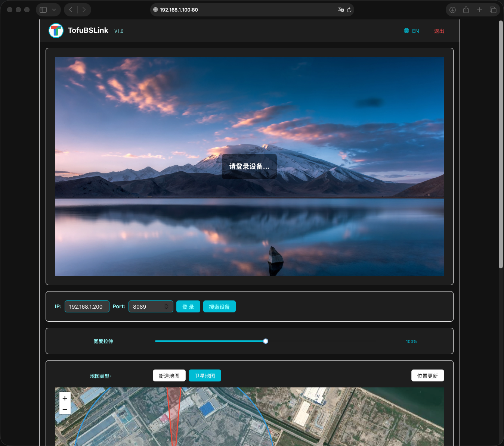Click the Port field stepper arrows
The width and height of the screenshot is (504, 446).
[166, 306]
